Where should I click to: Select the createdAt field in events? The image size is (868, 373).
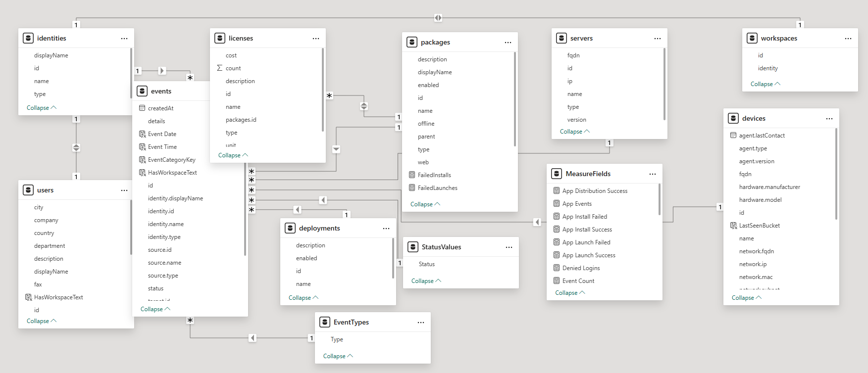(160, 108)
